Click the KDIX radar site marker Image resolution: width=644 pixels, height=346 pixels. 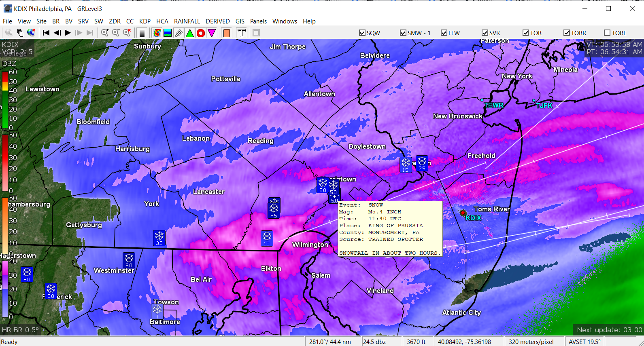(463, 213)
